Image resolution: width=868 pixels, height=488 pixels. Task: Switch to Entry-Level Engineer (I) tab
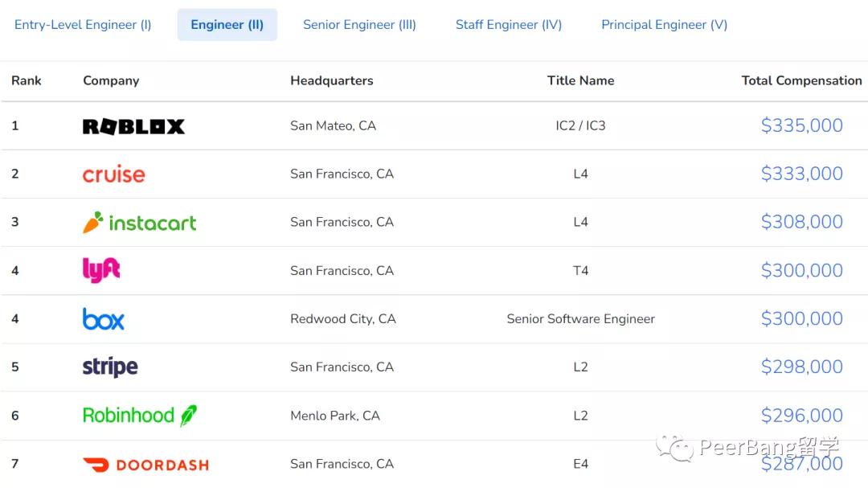click(x=83, y=25)
